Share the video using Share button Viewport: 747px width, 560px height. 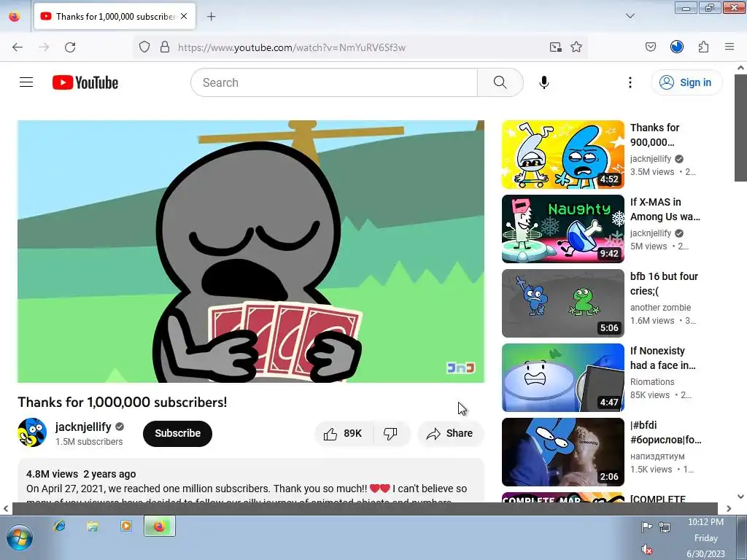[450, 433]
